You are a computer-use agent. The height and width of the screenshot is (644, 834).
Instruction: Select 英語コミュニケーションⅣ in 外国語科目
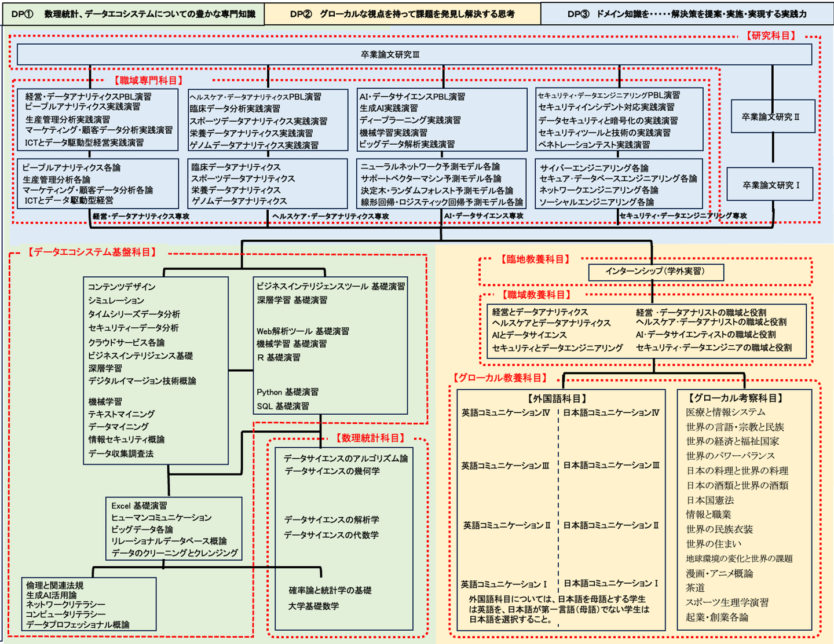[506, 413]
